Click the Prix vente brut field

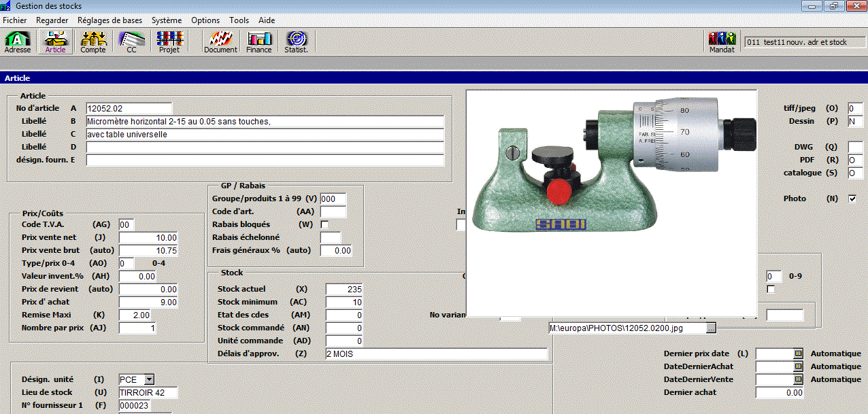[149, 250]
